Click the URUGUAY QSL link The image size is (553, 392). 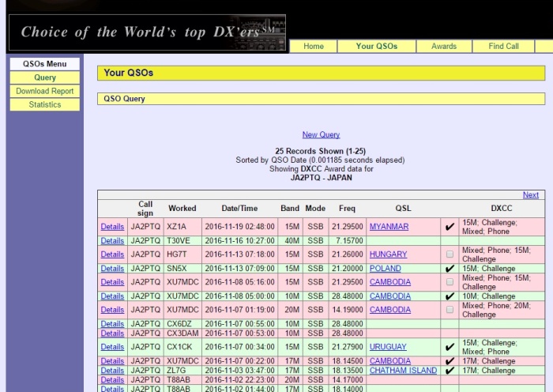pos(388,347)
